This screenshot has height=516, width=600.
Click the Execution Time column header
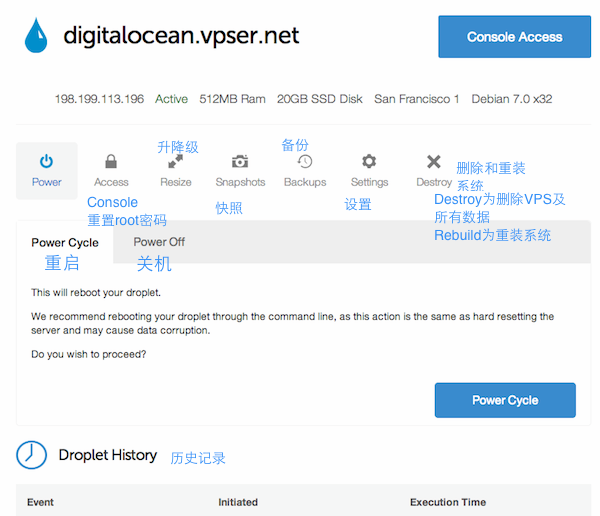448,502
